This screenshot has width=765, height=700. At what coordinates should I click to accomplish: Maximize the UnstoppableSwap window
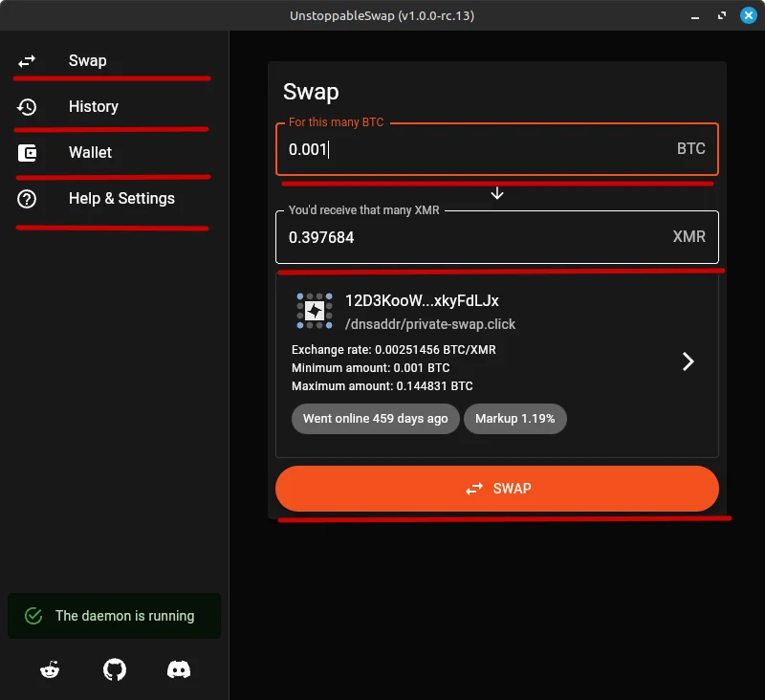click(722, 15)
